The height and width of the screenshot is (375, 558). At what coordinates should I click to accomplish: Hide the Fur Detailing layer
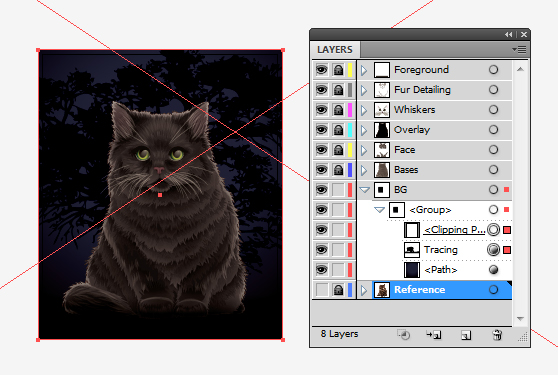321,90
